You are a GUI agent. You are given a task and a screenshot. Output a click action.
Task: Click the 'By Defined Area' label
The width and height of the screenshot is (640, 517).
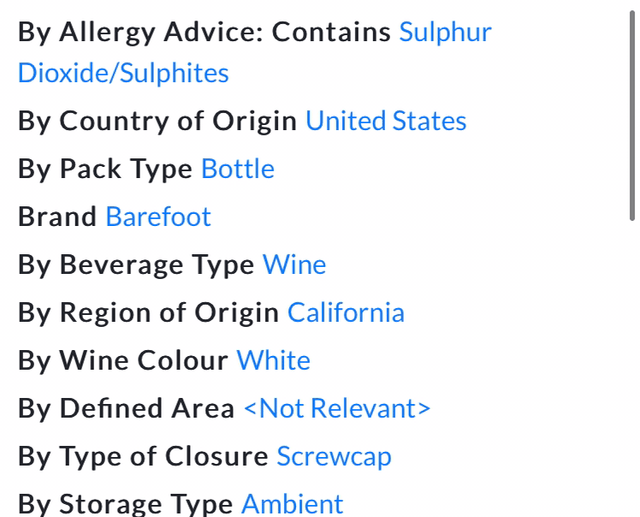click(126, 409)
